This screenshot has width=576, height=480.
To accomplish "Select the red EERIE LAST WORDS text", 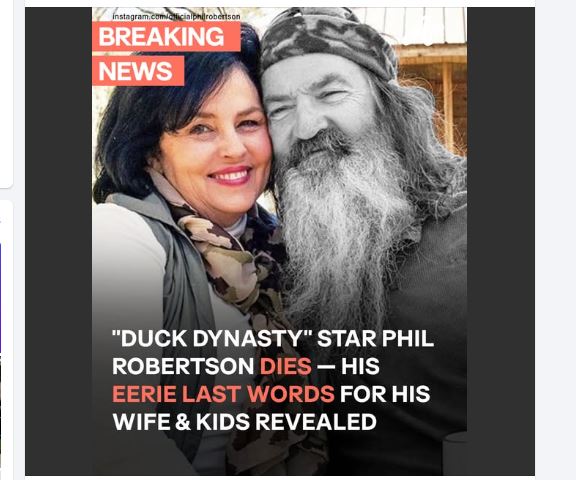I will click(x=223, y=394).
